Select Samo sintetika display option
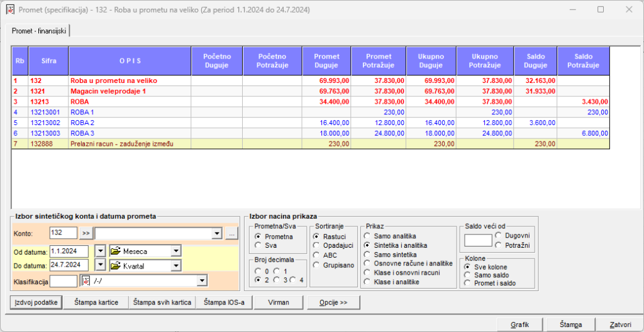 [x=368, y=254]
